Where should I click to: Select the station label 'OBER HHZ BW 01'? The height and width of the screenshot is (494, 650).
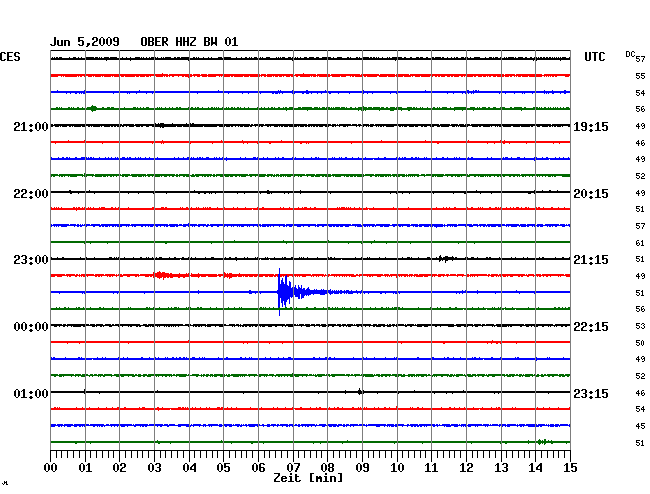189,42
